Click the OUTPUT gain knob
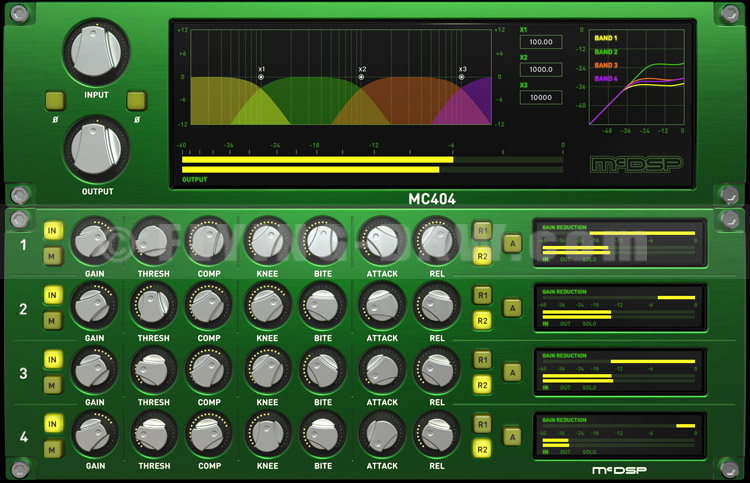Screen dimensions: 750x483 click(x=96, y=149)
